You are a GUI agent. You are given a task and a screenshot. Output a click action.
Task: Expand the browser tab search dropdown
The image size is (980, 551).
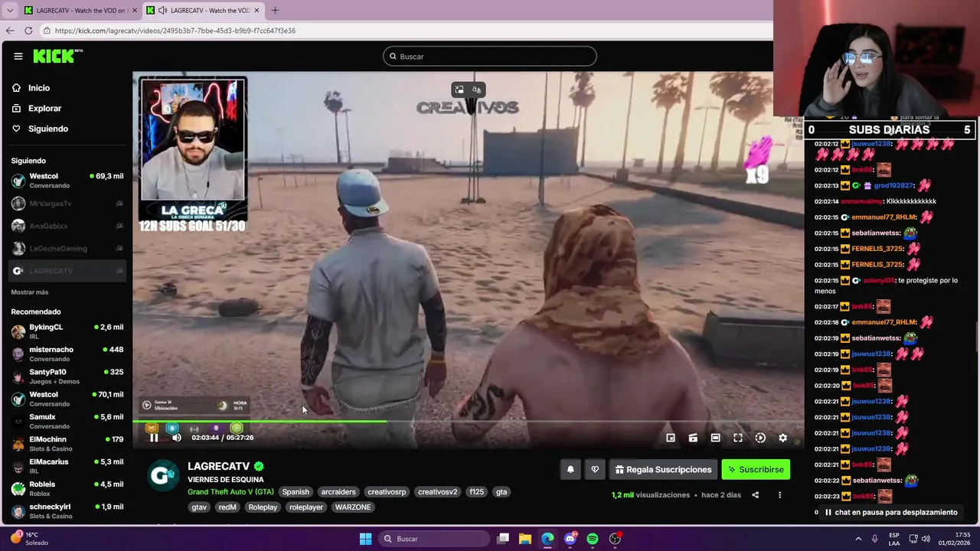click(9, 11)
